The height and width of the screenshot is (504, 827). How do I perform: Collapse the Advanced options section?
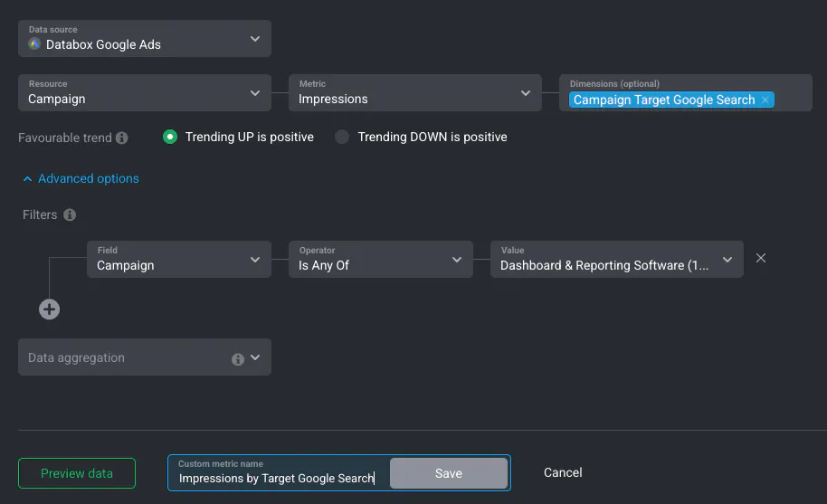point(81,179)
